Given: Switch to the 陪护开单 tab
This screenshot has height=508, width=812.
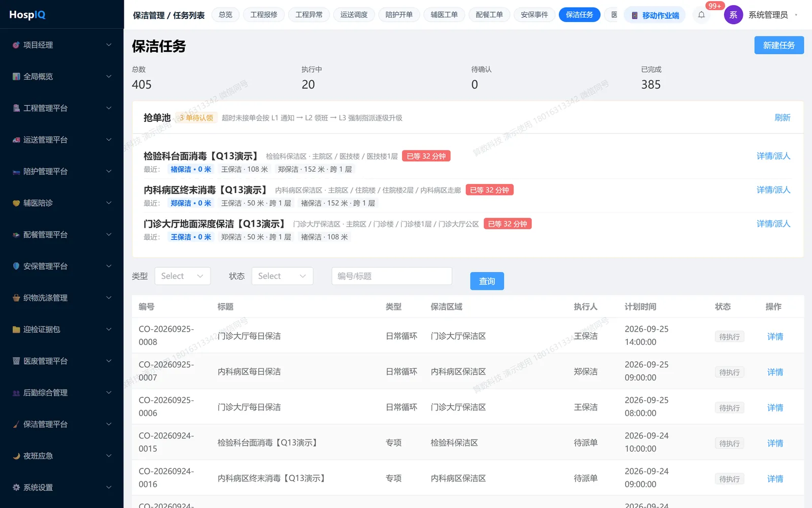Looking at the screenshot, I should coord(399,15).
